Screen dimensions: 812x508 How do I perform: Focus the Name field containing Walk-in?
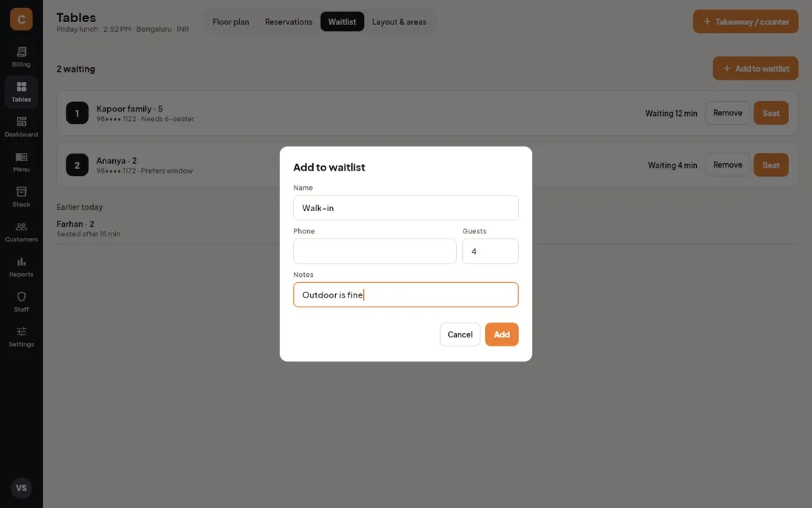click(x=406, y=207)
